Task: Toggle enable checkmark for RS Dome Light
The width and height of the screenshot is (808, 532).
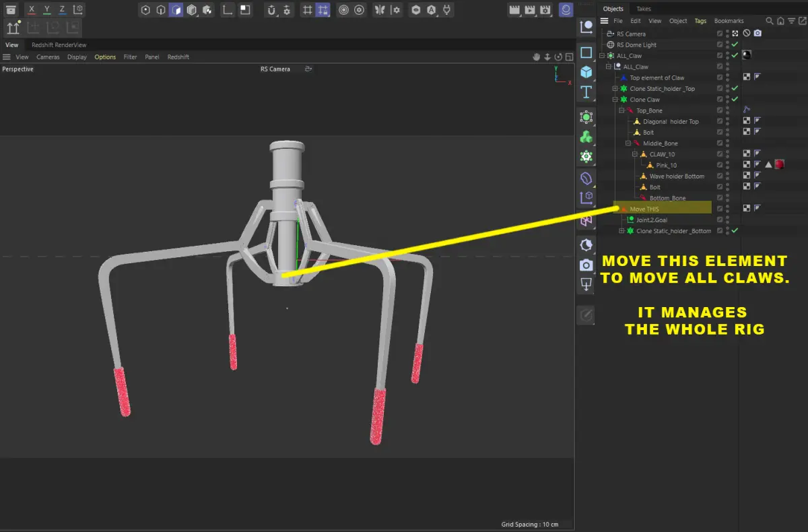Action: [735, 44]
